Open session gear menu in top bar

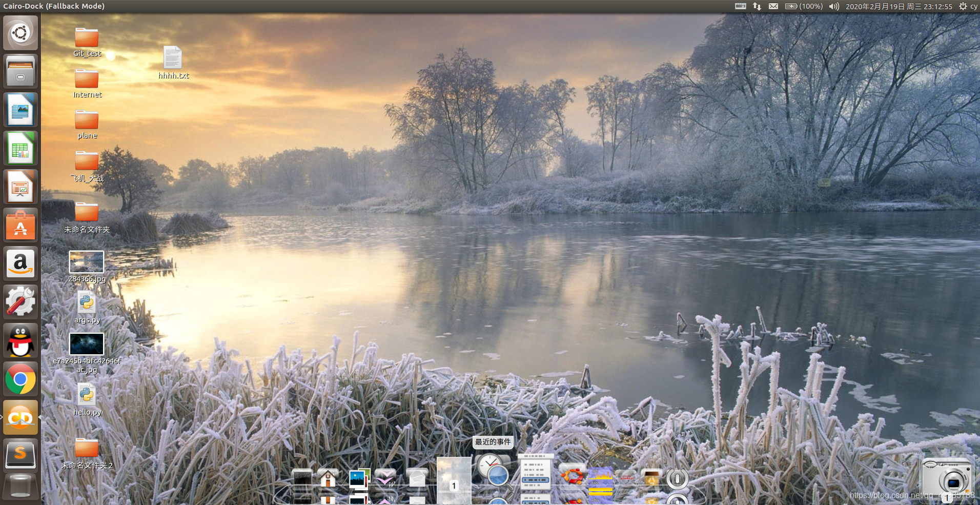[x=963, y=6]
